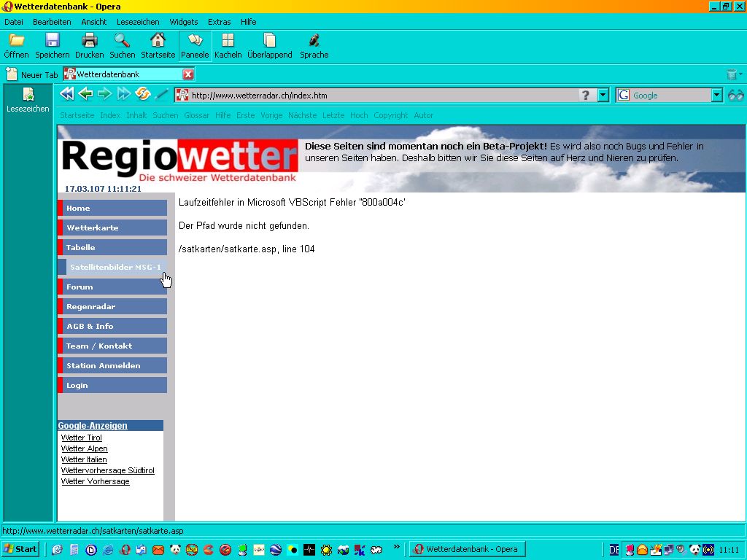
Task: Click the wireless signal tray icon
Action: pyautogui.click(x=708, y=550)
